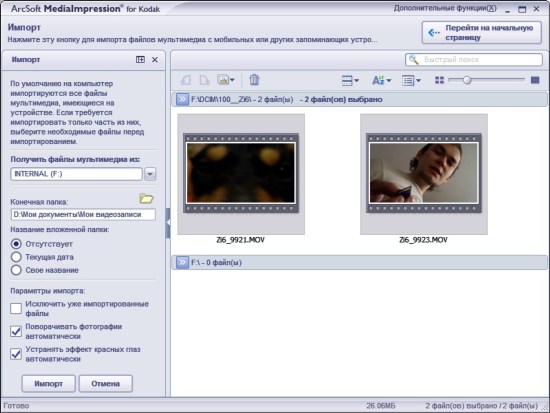Viewport: 550px width, 413px height.
Task: Toggle automatic red-eye removal checkbox
Action: click(x=16, y=354)
